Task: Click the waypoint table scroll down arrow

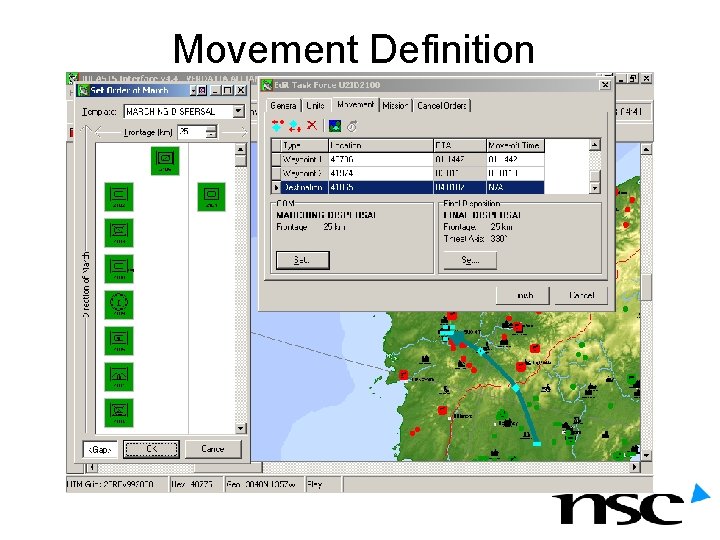Action: 595,188
